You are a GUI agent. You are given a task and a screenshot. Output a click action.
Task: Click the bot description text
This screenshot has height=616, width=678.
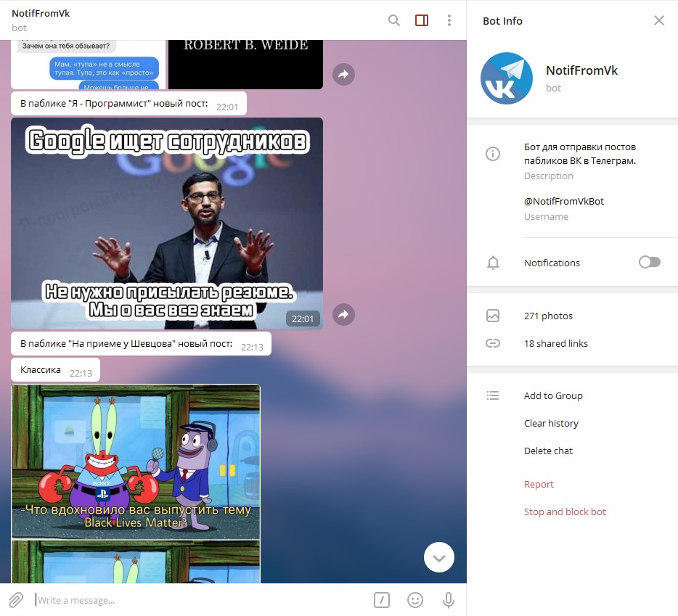[580, 154]
